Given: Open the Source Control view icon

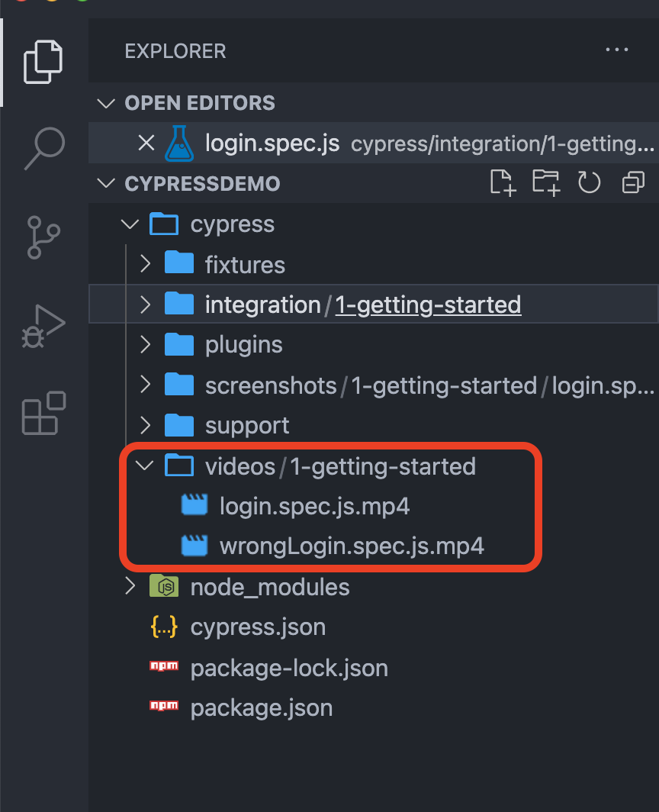Looking at the screenshot, I should tap(44, 236).
